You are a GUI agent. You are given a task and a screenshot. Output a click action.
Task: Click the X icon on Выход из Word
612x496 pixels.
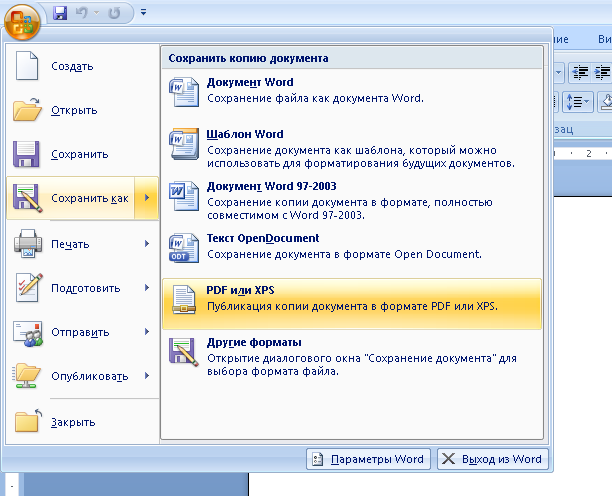click(448, 459)
